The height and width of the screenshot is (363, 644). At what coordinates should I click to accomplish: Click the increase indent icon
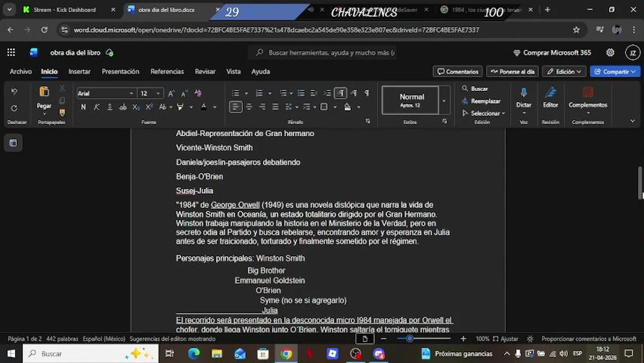327,93
